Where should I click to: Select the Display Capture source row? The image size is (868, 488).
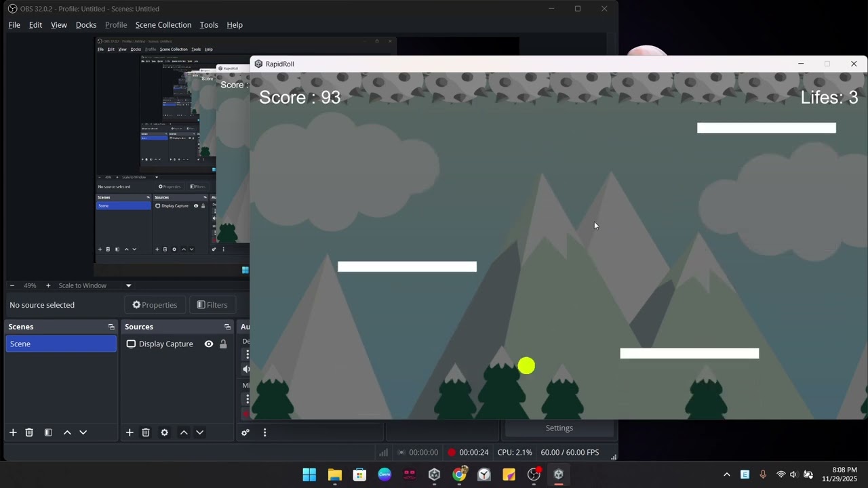178,344
